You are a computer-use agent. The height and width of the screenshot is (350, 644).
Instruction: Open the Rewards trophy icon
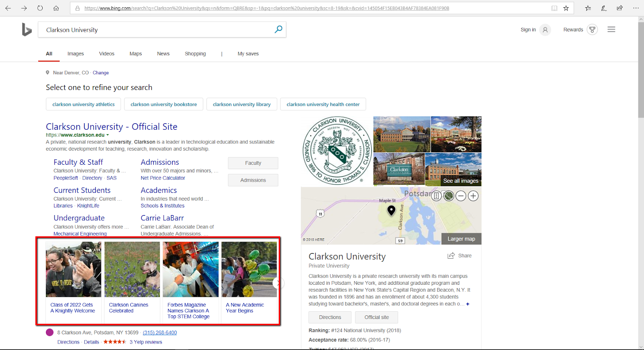tap(592, 29)
